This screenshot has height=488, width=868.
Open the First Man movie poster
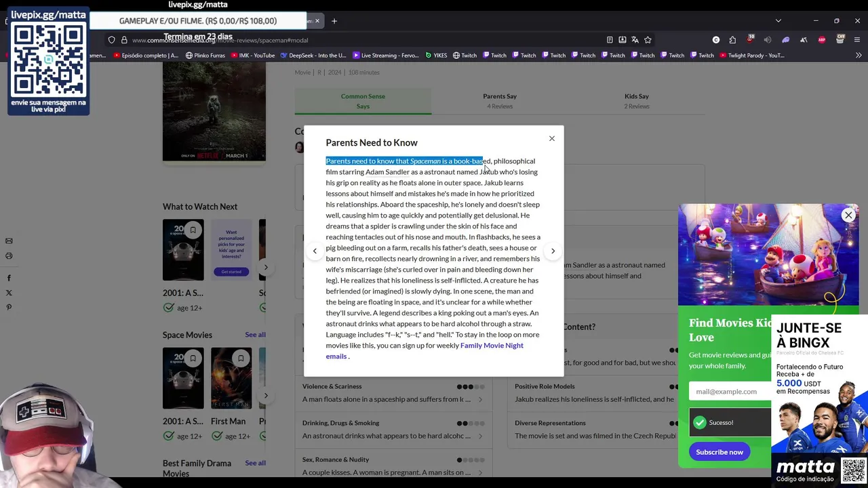(x=231, y=378)
